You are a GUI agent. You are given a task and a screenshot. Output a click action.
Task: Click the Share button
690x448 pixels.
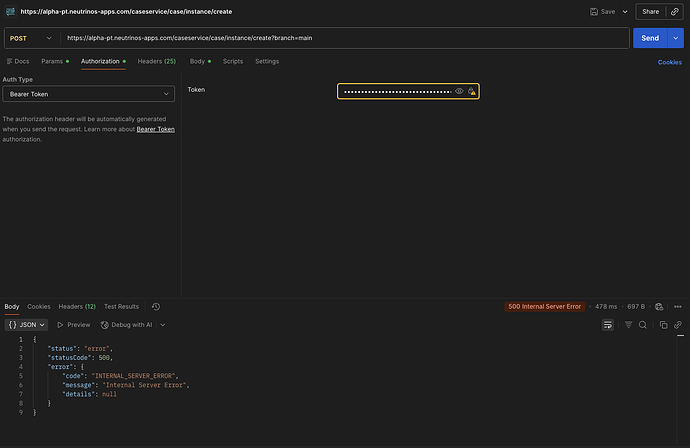point(650,12)
